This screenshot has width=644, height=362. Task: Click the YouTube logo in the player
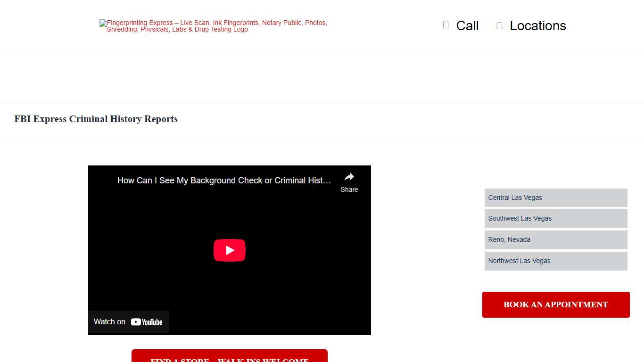[x=147, y=322]
